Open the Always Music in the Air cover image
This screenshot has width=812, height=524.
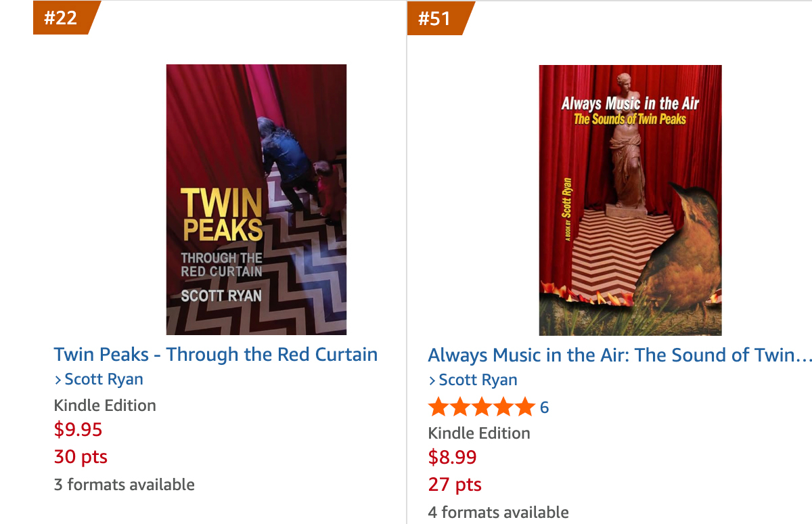[x=630, y=200]
